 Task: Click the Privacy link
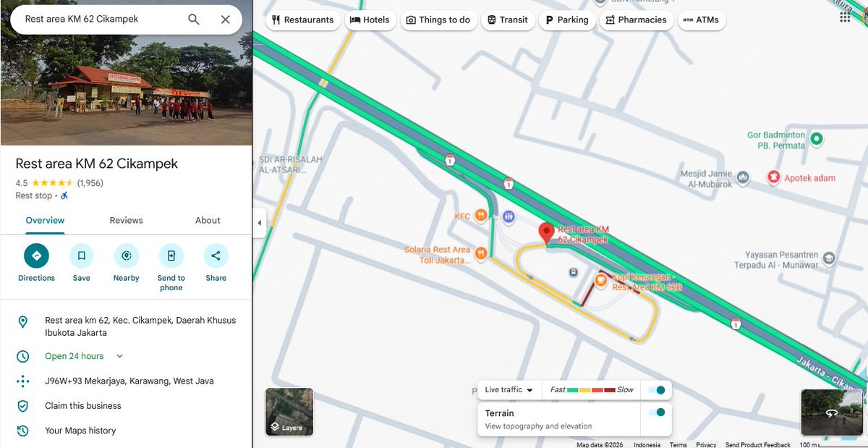point(706,444)
